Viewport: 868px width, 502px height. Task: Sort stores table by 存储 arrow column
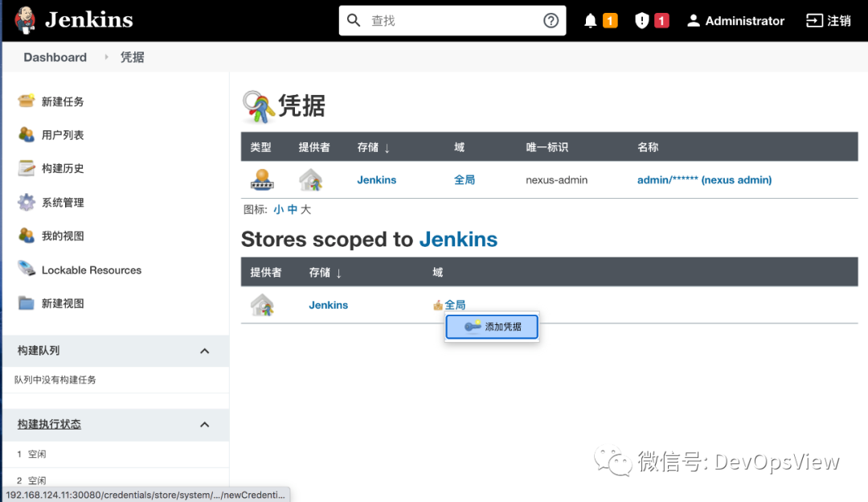point(325,273)
